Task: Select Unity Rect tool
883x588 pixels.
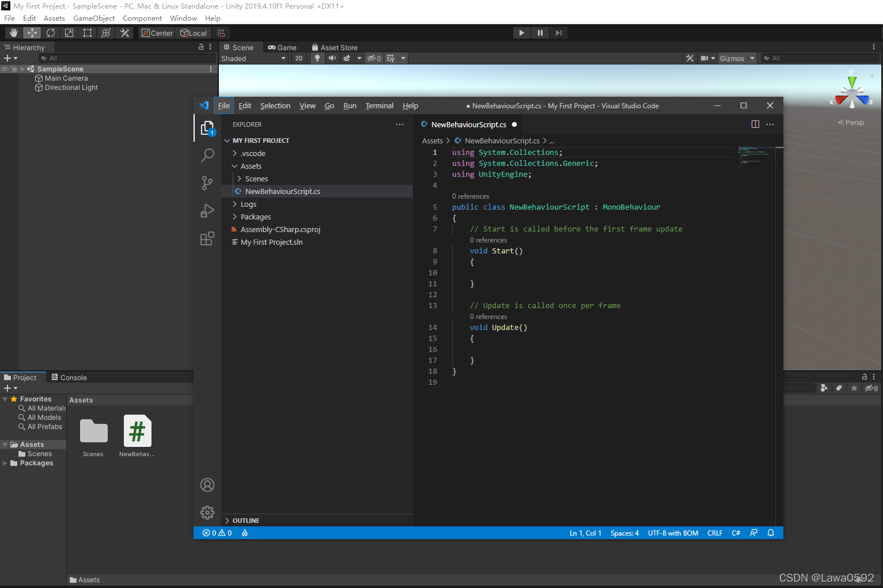Action: (88, 33)
